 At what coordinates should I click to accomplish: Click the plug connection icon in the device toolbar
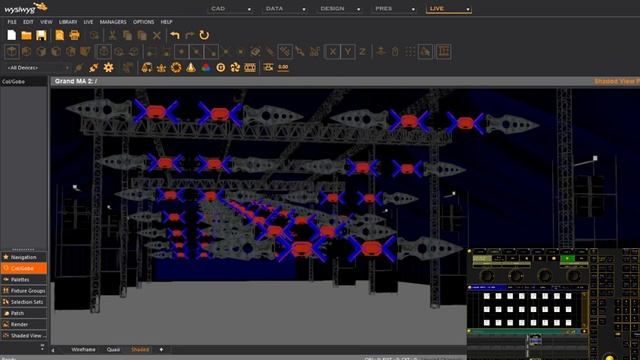(x=93, y=68)
